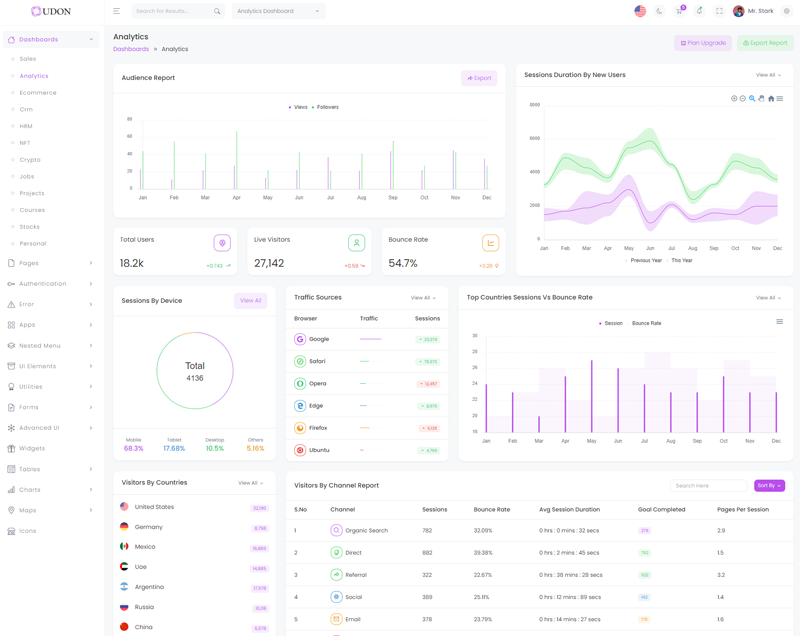Open the settings gear in the header
The height and width of the screenshot is (636, 800).
787,11
